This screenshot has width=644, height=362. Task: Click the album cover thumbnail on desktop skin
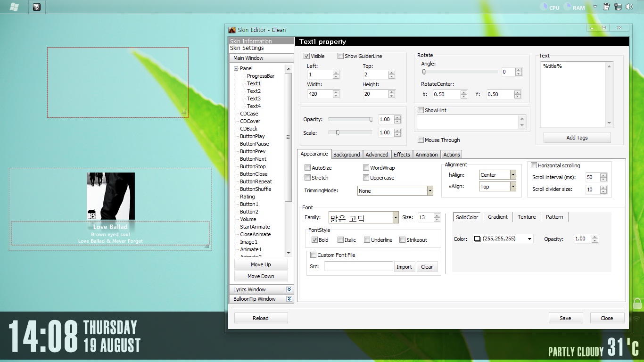[111, 196]
